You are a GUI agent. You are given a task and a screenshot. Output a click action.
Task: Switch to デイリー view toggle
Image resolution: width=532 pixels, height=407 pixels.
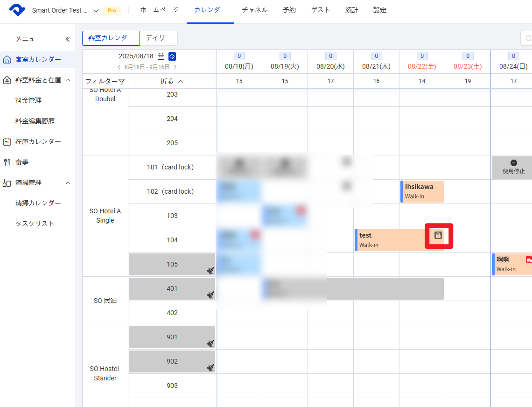[x=159, y=38]
